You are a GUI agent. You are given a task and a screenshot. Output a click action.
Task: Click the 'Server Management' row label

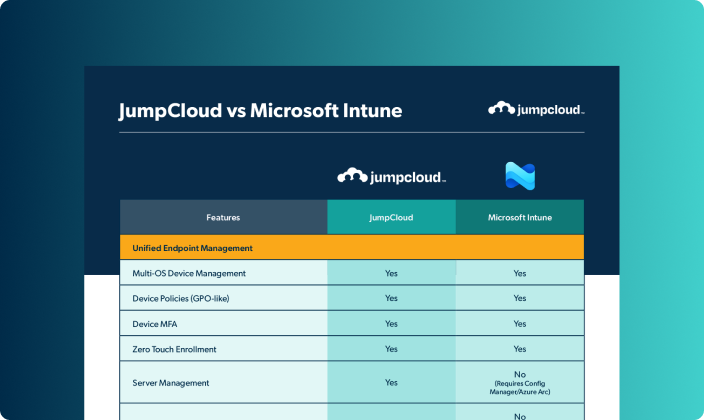171,383
